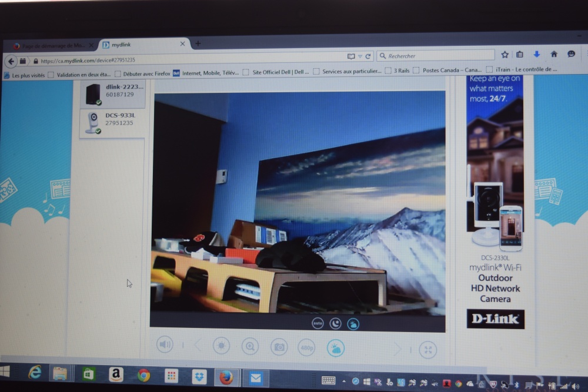Image resolution: width=588 pixels, height=392 pixels.
Task: Open iTrain - Le contrôle de bookmark
Action: point(522,69)
